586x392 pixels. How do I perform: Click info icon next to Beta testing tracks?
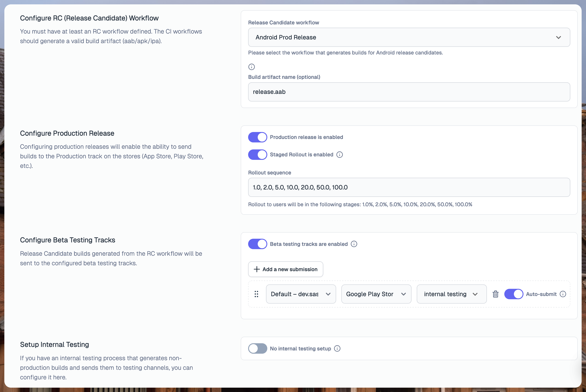tap(354, 244)
